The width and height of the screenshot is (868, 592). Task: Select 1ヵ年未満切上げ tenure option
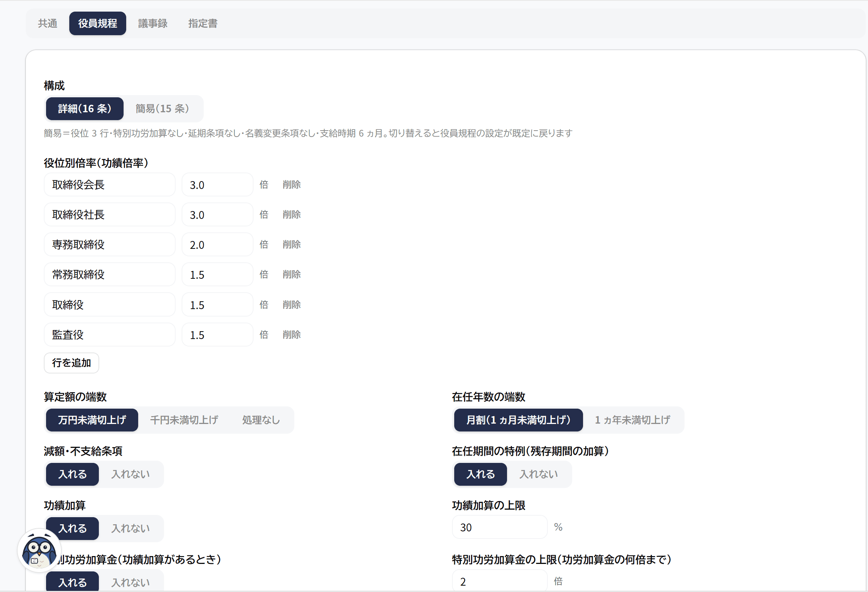pyautogui.click(x=632, y=420)
